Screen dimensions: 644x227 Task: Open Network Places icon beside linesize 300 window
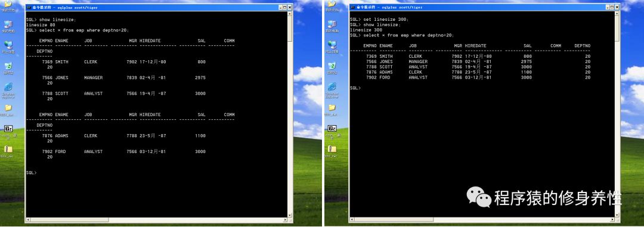pyautogui.click(x=332, y=45)
